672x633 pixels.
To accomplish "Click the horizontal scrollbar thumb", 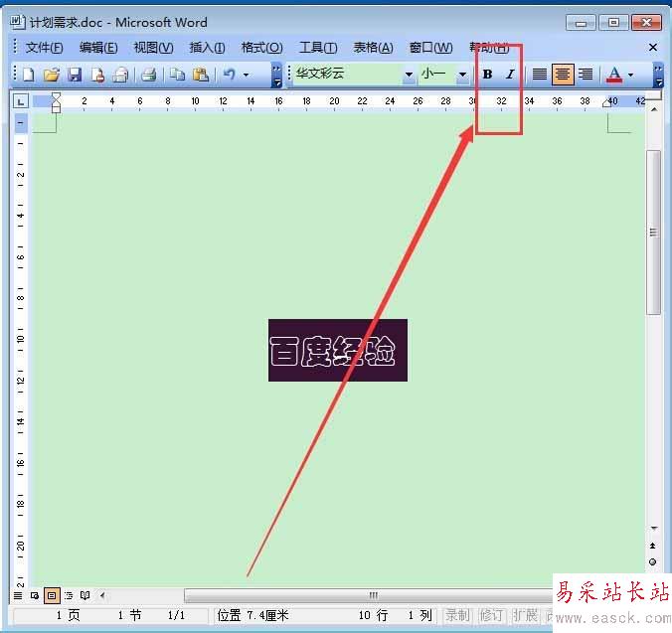I will [369, 595].
